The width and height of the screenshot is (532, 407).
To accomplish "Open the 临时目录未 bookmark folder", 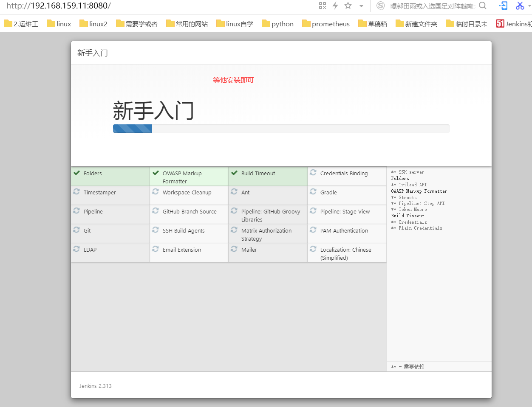I will (467, 24).
